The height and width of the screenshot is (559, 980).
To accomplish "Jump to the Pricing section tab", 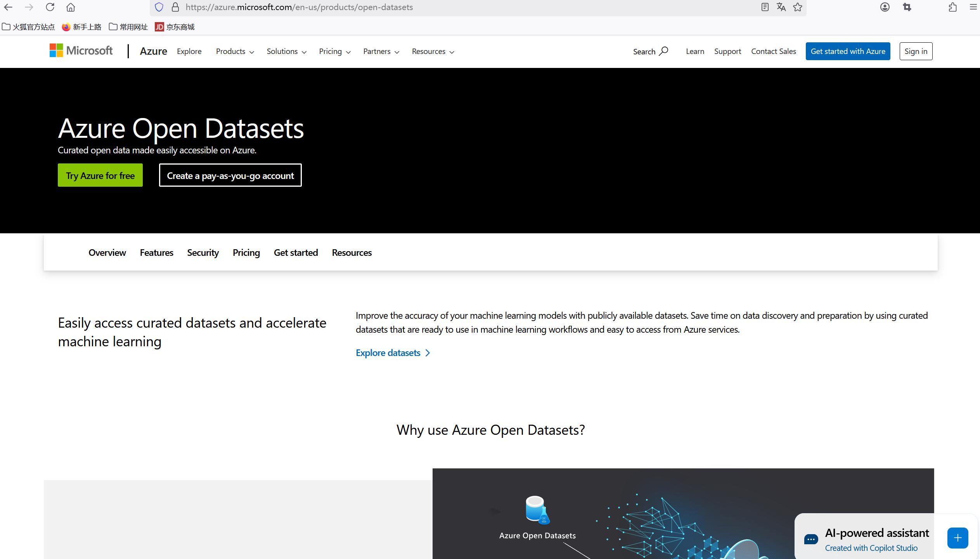I will (246, 253).
